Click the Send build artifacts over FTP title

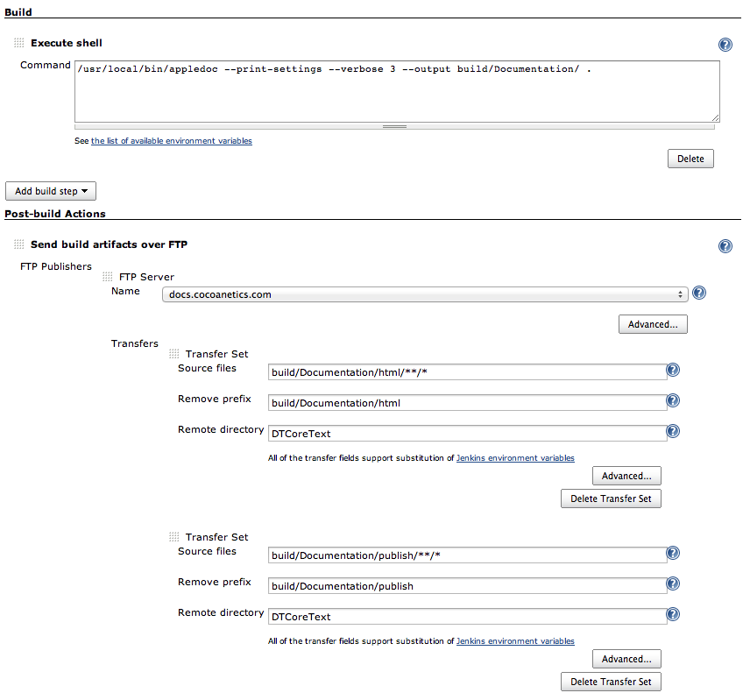click(109, 244)
